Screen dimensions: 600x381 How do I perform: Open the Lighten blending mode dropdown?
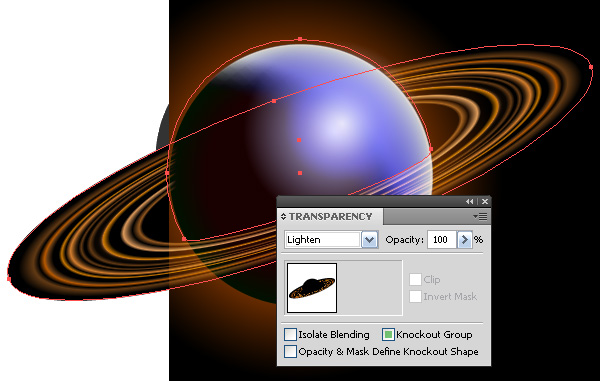pos(369,240)
